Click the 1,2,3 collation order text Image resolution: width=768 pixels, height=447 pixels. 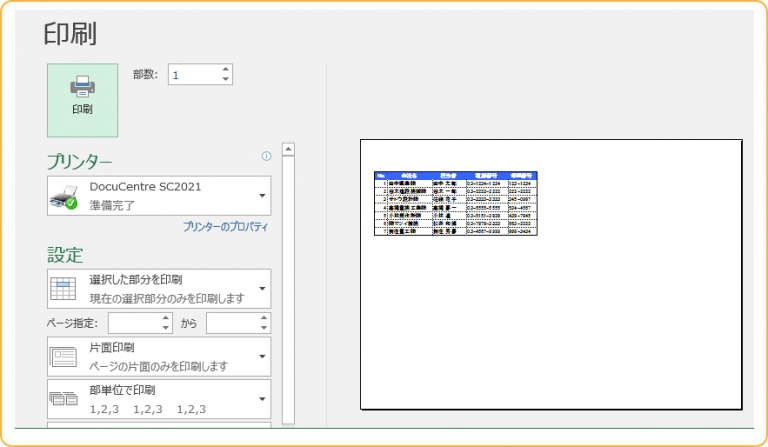coord(148,409)
